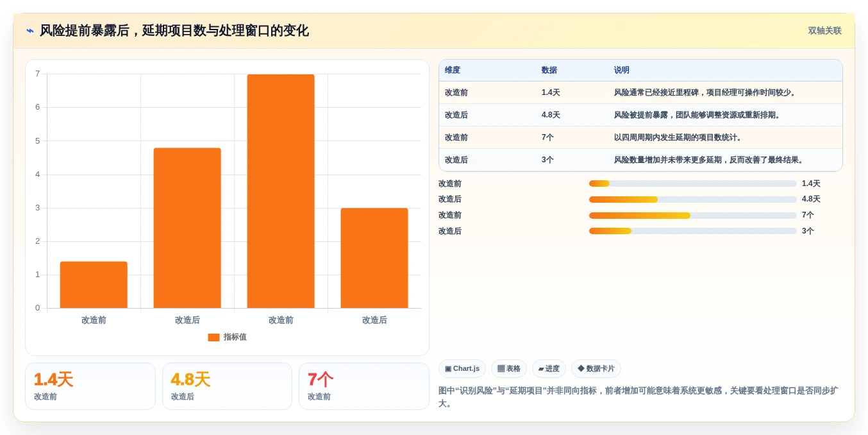Click the shortest chart bar valued 1.4
This screenshot has height=435, width=868.
coord(94,285)
